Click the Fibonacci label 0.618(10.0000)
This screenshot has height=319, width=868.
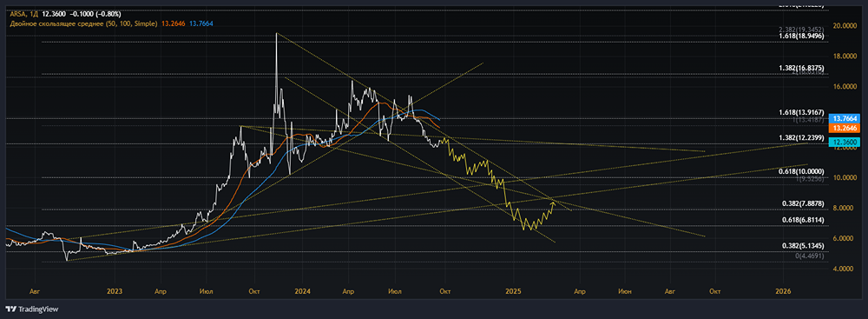tap(801, 172)
